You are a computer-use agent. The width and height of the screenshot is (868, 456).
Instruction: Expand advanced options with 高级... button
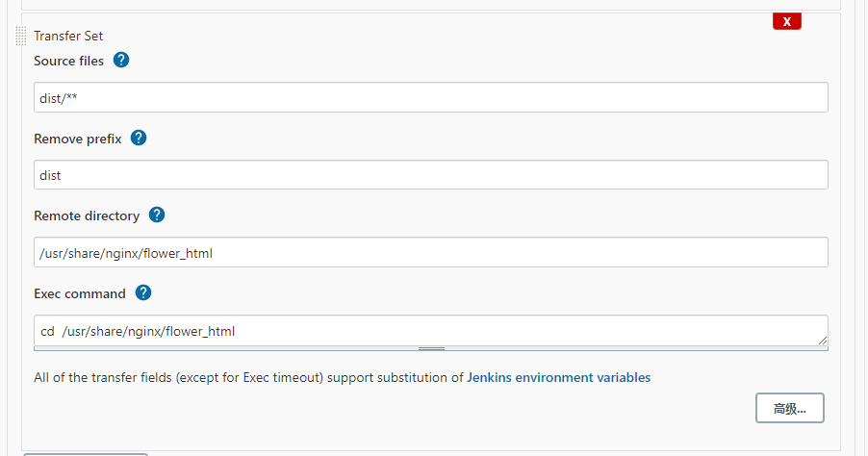click(789, 408)
